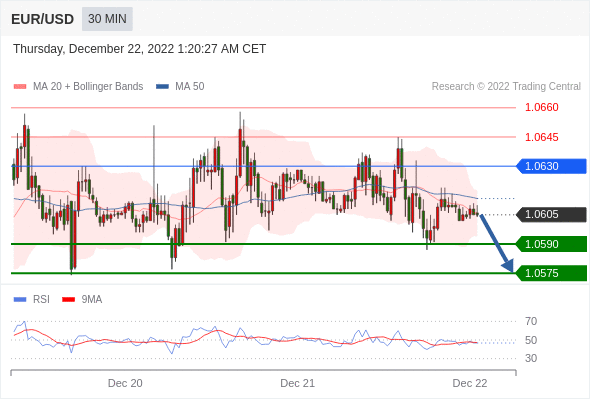
Task: Toggle MA 20 + Bollinger Bands legend
Action: [x=79, y=87]
